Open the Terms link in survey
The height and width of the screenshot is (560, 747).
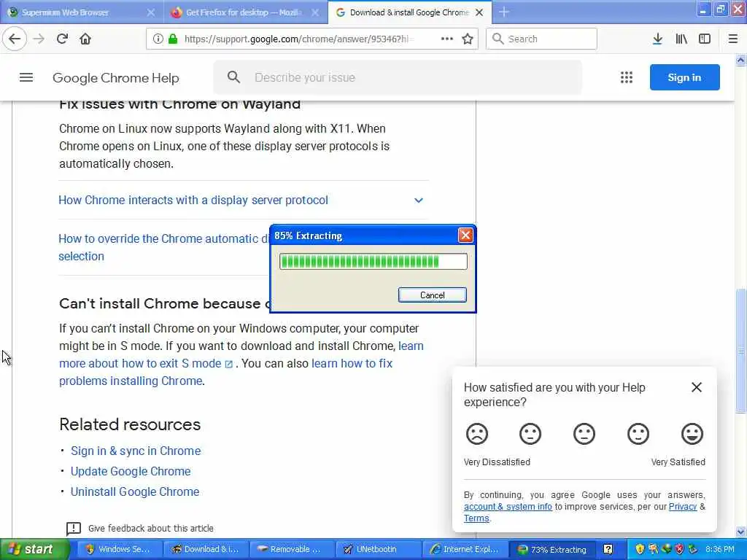pos(476,518)
